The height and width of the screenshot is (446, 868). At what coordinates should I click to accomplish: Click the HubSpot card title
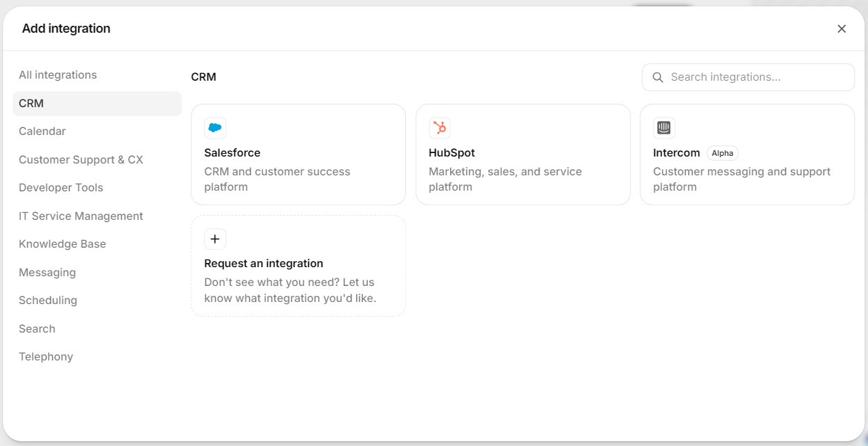pos(452,153)
